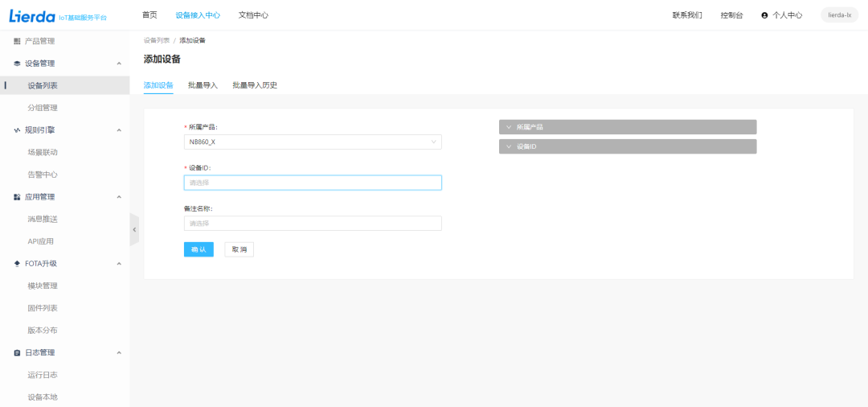Click the 取消 button
868x407 pixels.
240,249
